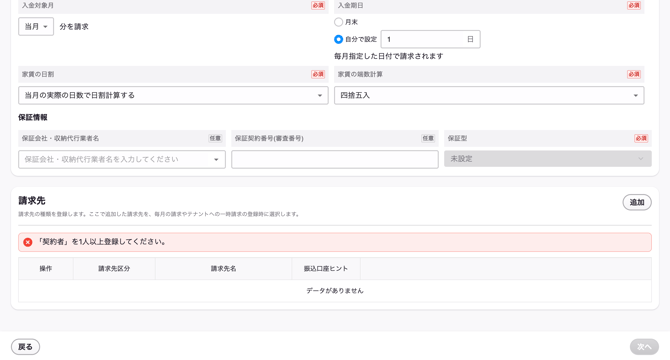Viewport: 670px width, 360px height.
Task: Click the 家賃の端数計算 label
Action: [x=360, y=74]
